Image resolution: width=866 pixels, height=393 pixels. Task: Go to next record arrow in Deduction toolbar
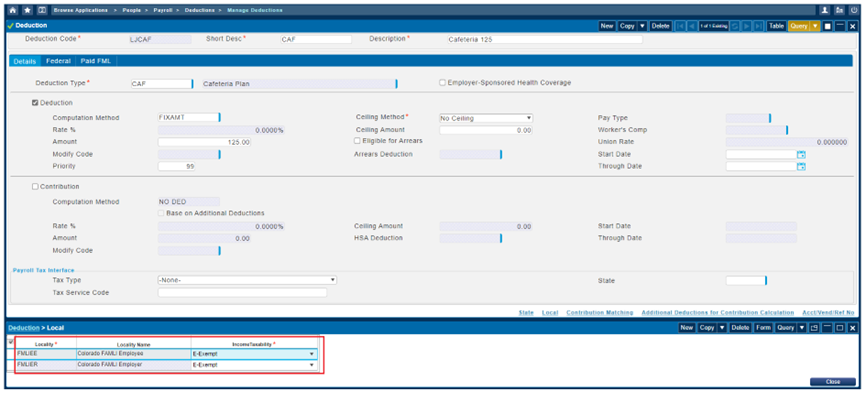747,26
